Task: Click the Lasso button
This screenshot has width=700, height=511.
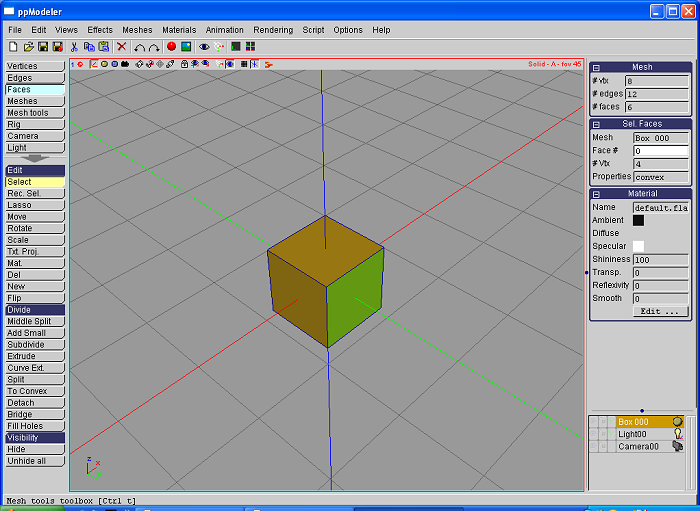Action: 35,205
